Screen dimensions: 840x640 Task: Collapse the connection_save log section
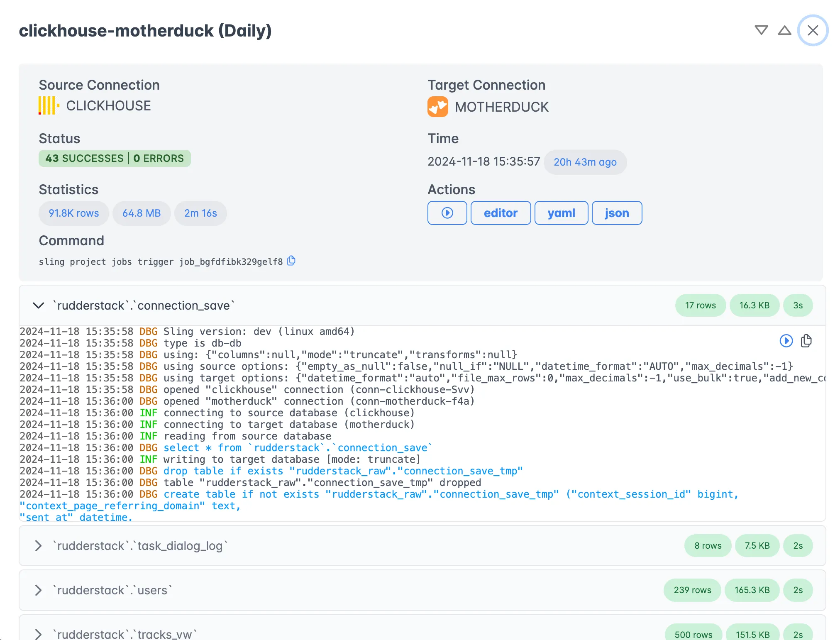39,305
